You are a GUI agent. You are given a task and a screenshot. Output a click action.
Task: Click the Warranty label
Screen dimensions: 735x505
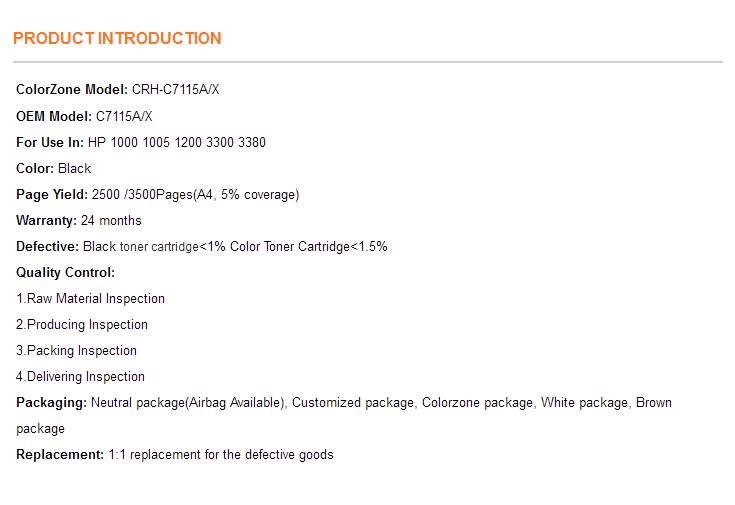point(46,220)
